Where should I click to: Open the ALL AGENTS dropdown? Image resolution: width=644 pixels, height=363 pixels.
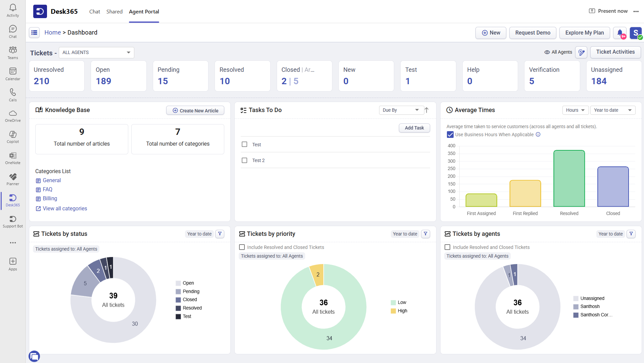(x=96, y=52)
